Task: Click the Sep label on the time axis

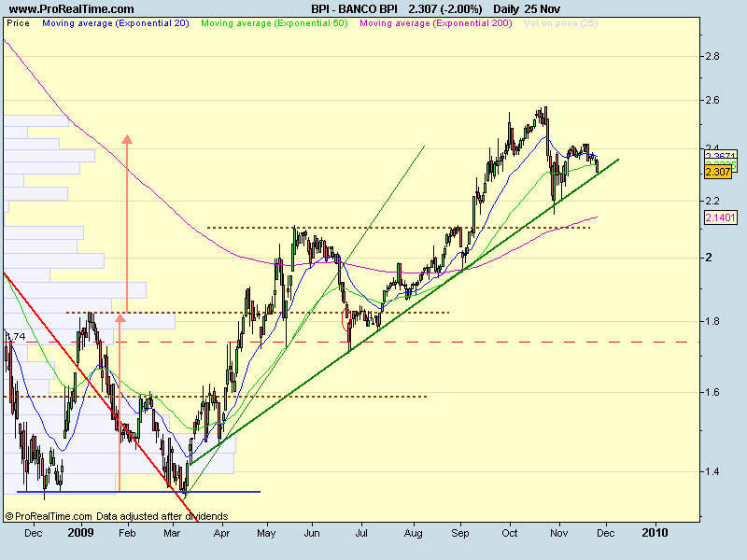Action: pos(459,533)
